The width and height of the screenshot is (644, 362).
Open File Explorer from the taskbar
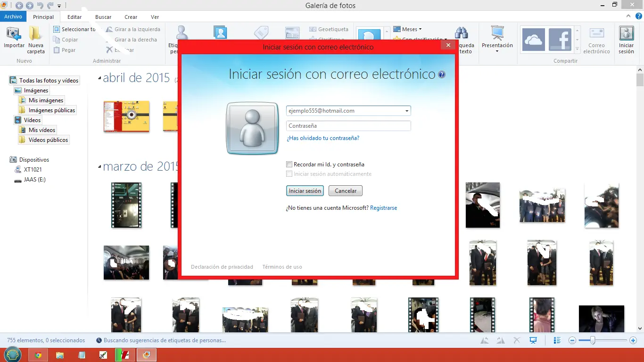[x=60, y=355]
